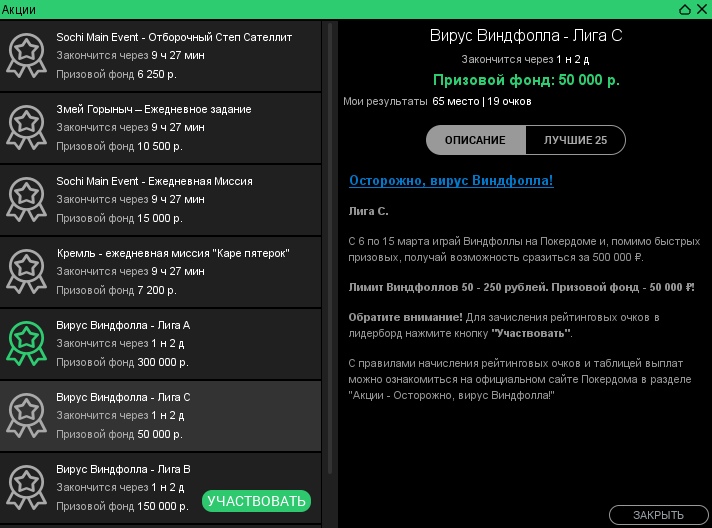Click the badge icon for Вирус Виндфолла Лига C
This screenshot has width=712, height=528.
[26, 415]
